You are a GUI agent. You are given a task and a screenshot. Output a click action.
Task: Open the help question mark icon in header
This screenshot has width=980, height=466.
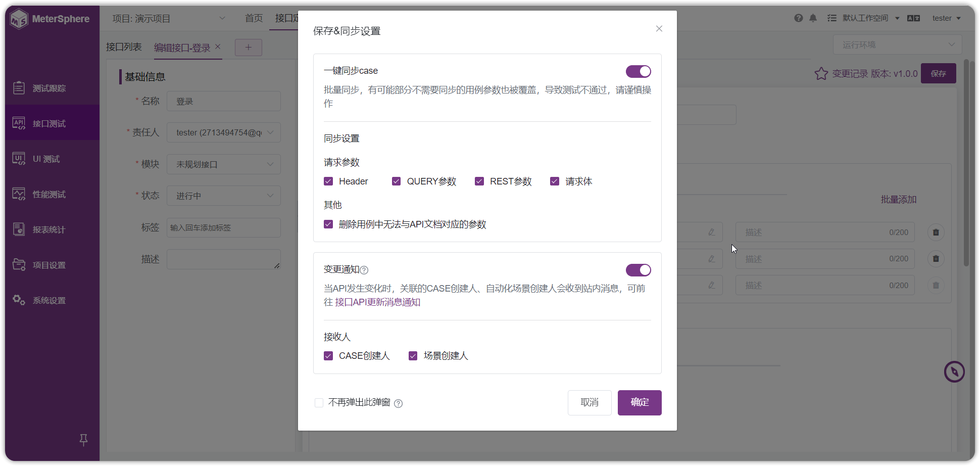798,18
